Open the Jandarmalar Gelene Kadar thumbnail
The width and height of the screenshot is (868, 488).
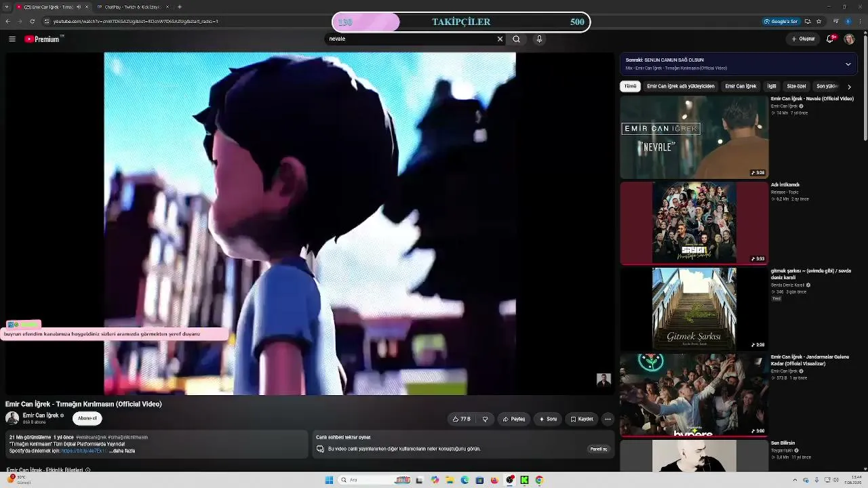[694, 395]
